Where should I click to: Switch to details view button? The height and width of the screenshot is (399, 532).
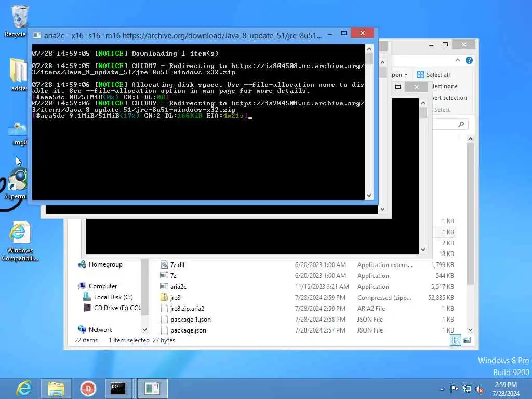455,340
